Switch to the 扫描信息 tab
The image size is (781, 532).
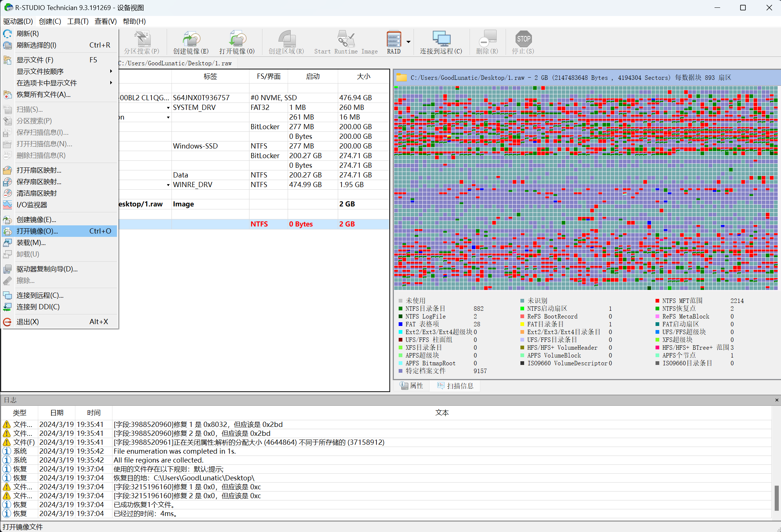[x=455, y=386]
